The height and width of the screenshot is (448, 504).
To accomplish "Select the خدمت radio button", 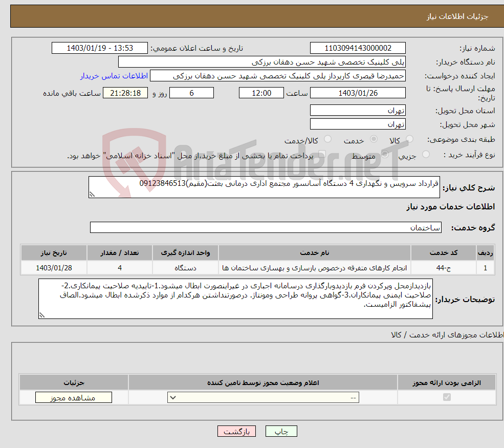I will [x=374, y=139].
